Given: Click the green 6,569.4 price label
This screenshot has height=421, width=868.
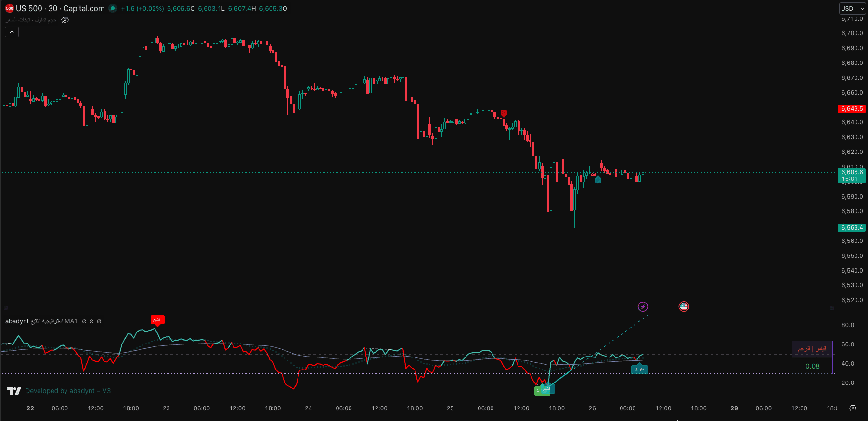Looking at the screenshot, I should [x=851, y=228].
